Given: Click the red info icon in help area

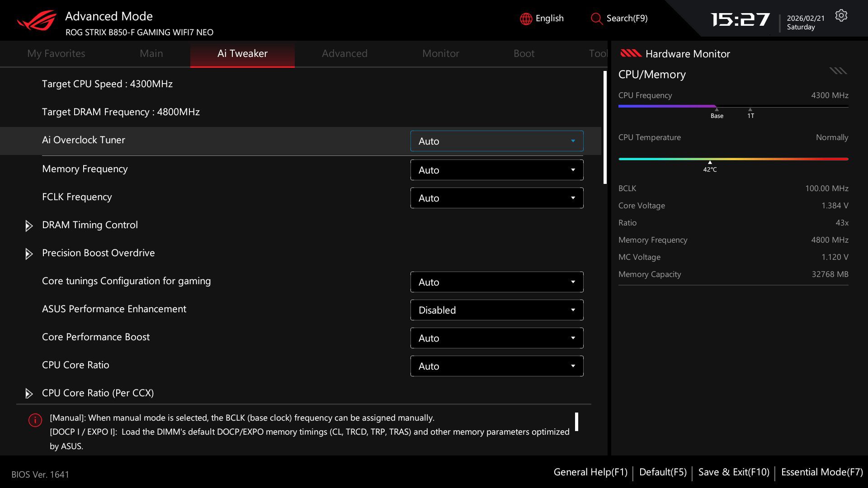Looking at the screenshot, I should [x=35, y=420].
